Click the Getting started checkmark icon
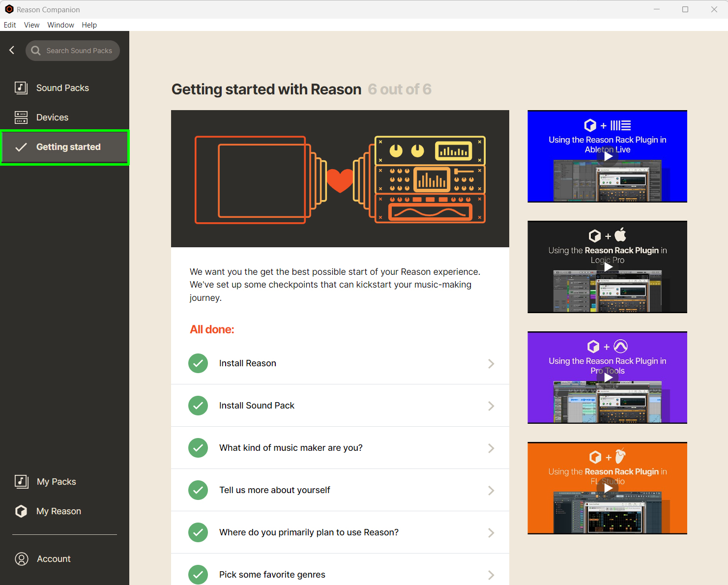 21,147
